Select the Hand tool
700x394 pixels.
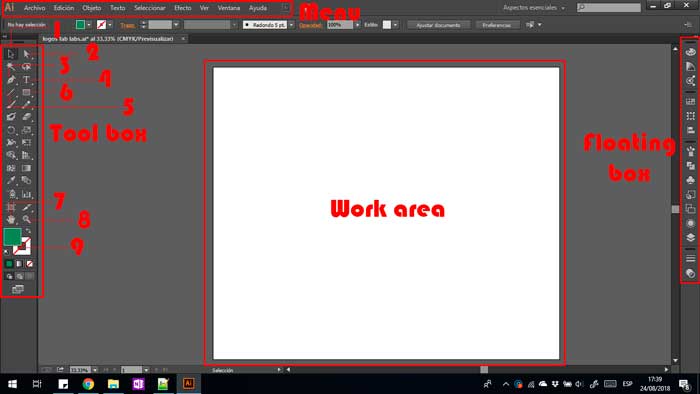tap(11, 220)
